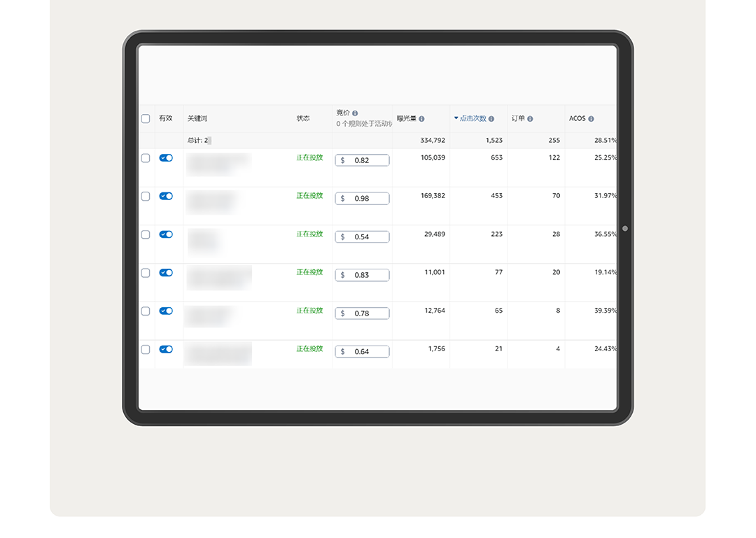Screen dimensions: 756x538
Task: Click 正在投放 status in the 0.54 bid row
Action: 309,234
